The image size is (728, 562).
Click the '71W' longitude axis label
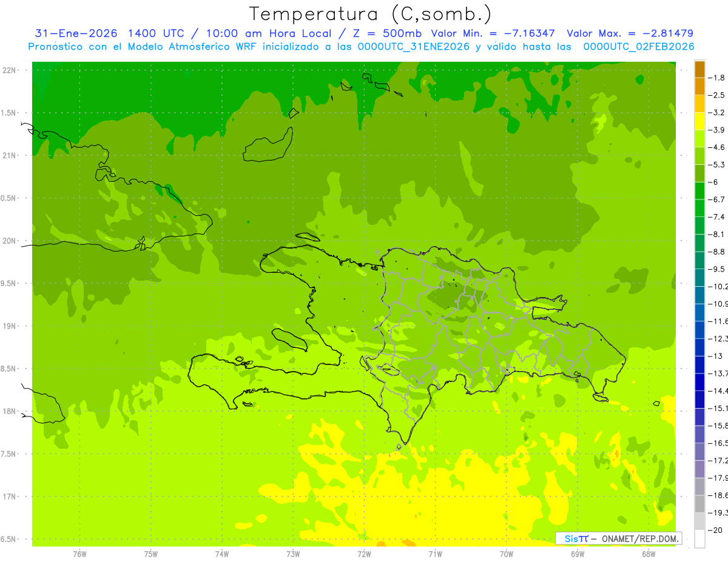coord(435,554)
